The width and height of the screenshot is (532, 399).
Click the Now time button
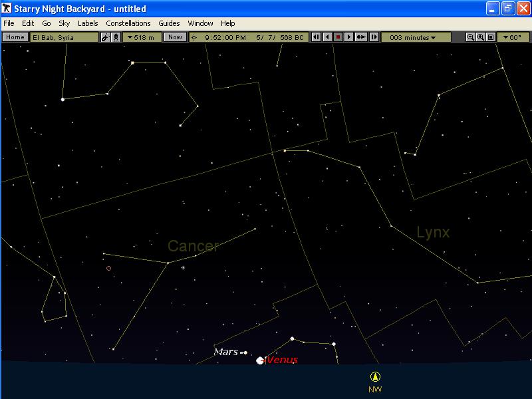(x=175, y=37)
